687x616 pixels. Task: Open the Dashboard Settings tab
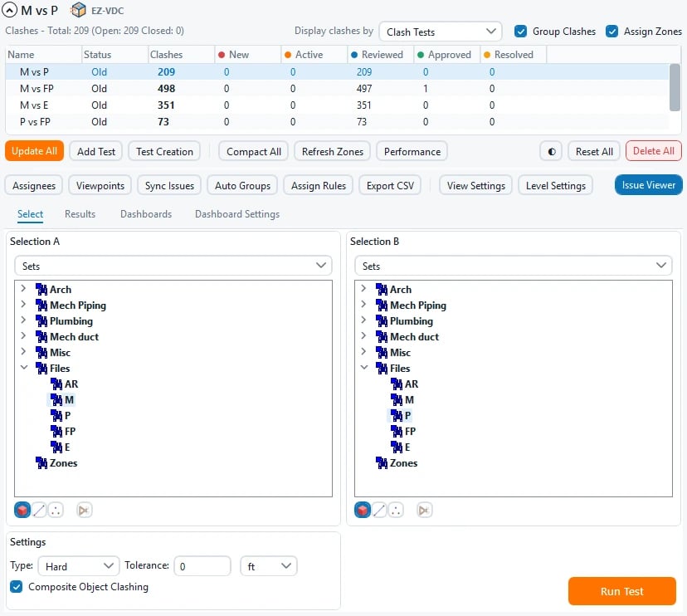click(237, 214)
